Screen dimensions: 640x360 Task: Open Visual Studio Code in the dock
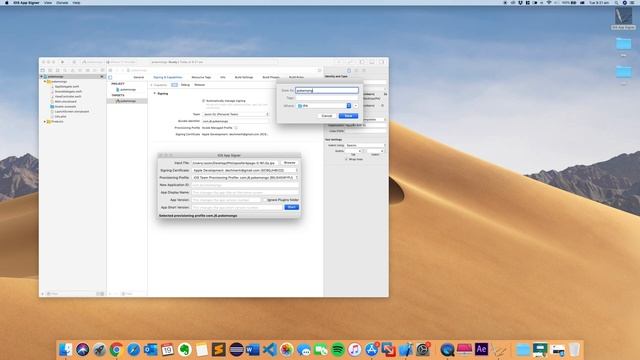point(269,349)
